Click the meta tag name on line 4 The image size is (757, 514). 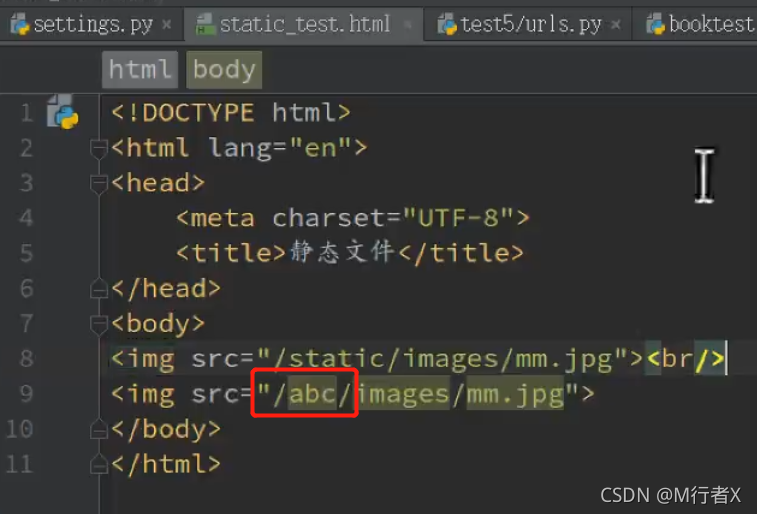pos(223,218)
